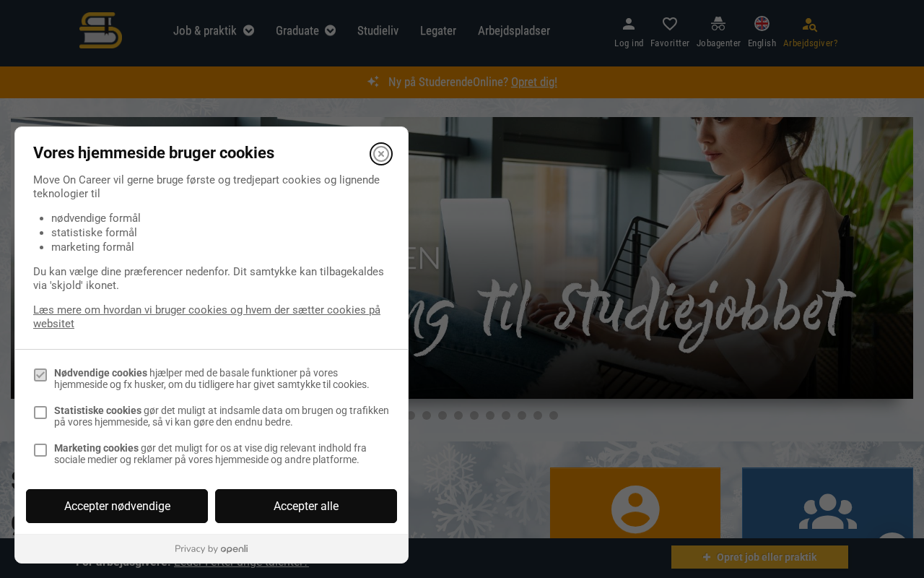This screenshot has height=578, width=924.
Task: Open the Arbejdspladser menu item
Action: (514, 30)
